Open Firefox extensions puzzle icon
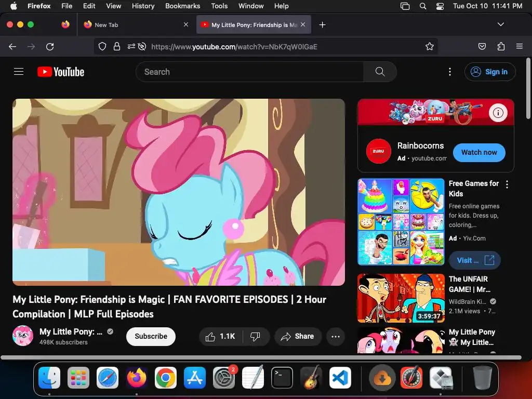 coord(501,46)
